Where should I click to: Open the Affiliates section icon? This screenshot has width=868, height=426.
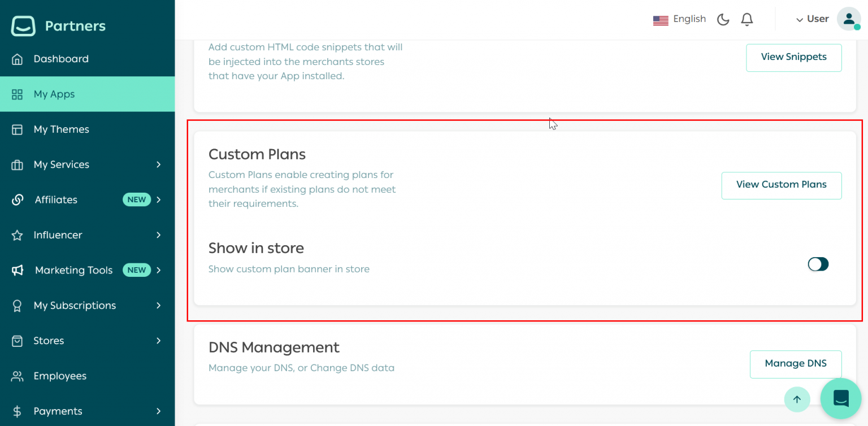pos(19,199)
